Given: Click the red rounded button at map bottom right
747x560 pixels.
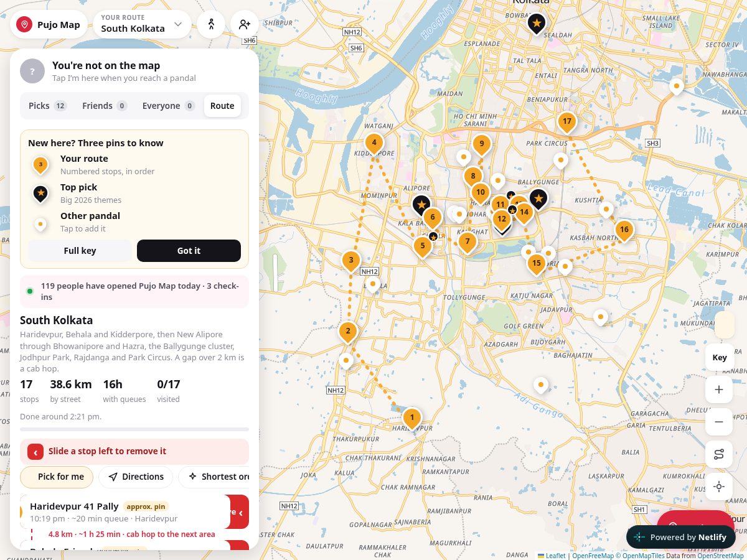Looking at the screenshot, I should (x=696, y=519).
